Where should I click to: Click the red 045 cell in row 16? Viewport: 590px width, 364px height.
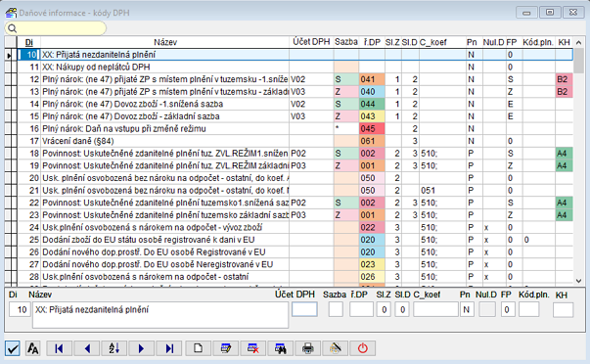click(x=372, y=129)
